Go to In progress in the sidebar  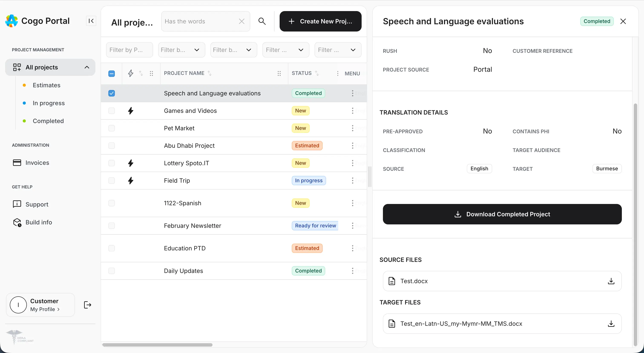tap(49, 103)
